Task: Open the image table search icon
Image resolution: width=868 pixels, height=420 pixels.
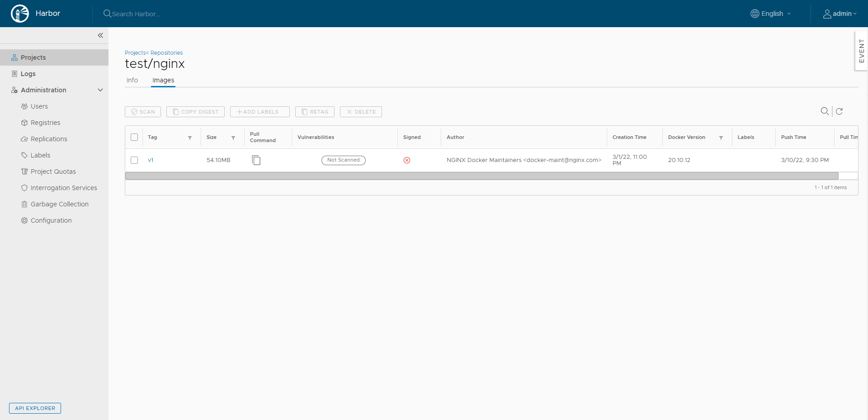Action: (825, 111)
